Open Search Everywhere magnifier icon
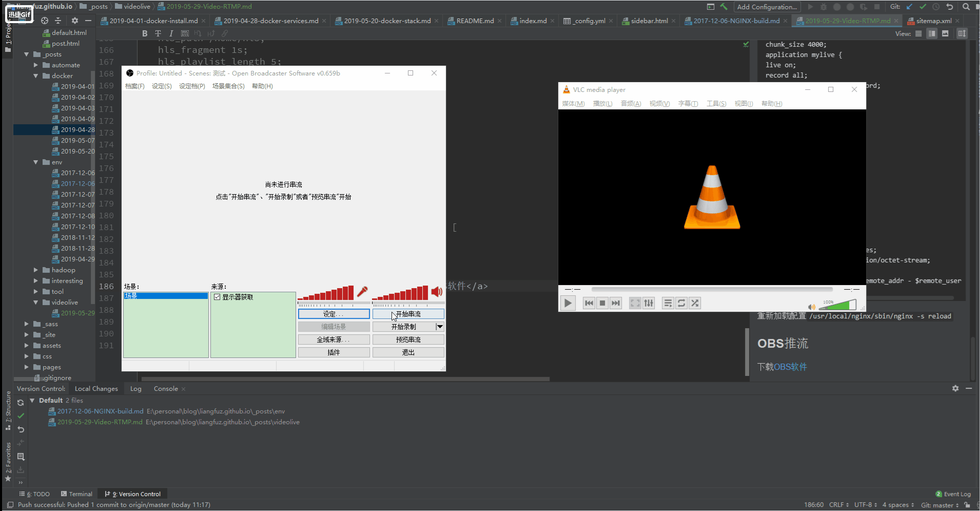 (x=966, y=7)
